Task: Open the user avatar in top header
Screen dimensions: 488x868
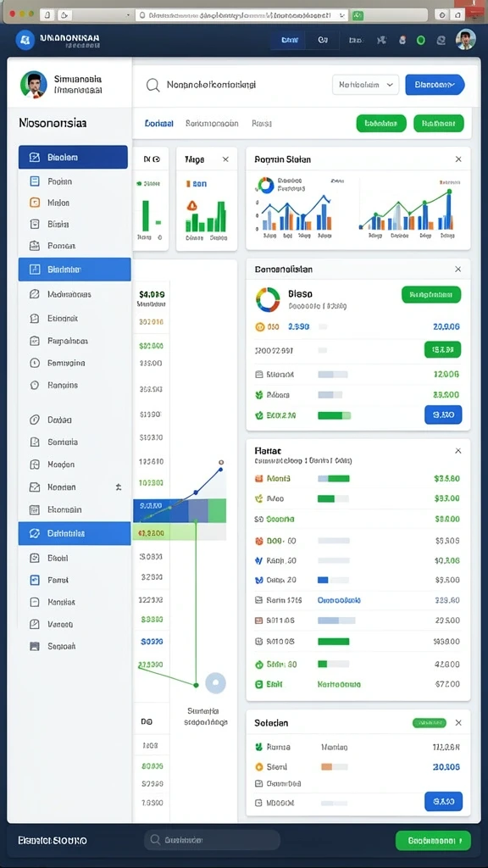Action: 465,40
